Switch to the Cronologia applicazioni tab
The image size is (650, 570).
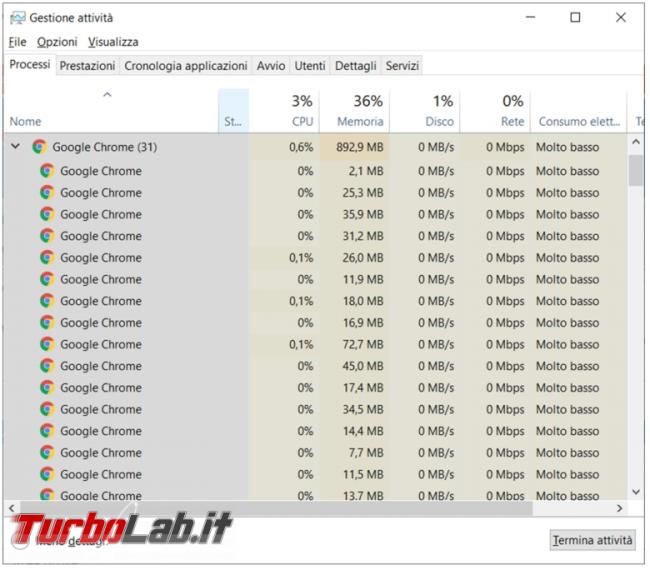click(186, 65)
